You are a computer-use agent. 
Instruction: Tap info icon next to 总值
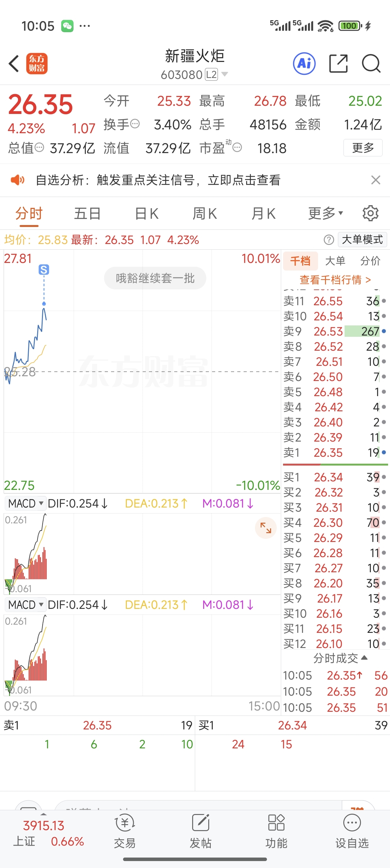39,147
